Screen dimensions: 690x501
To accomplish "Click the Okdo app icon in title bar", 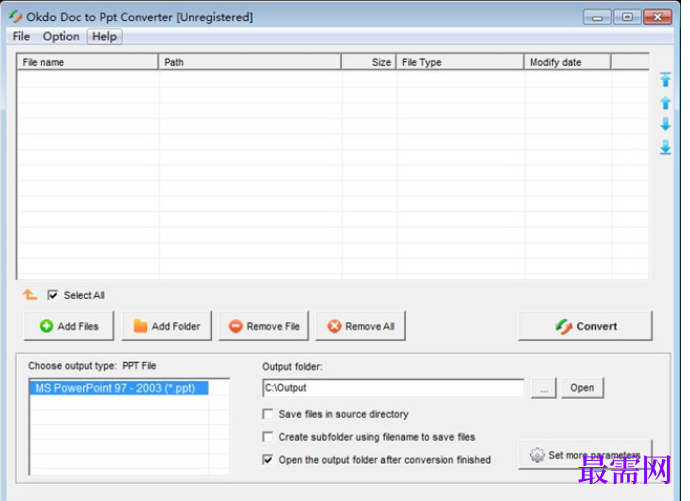I will point(15,17).
